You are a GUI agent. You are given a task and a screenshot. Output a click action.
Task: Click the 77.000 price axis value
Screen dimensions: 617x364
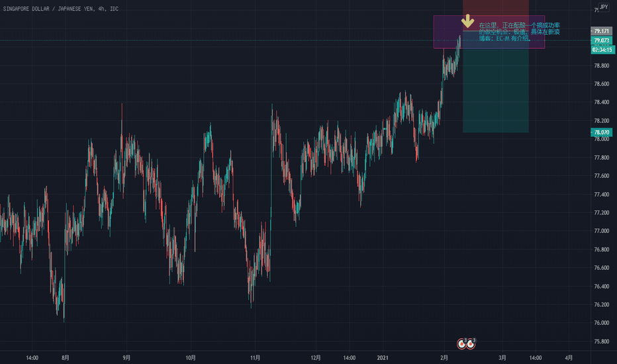(x=602, y=231)
